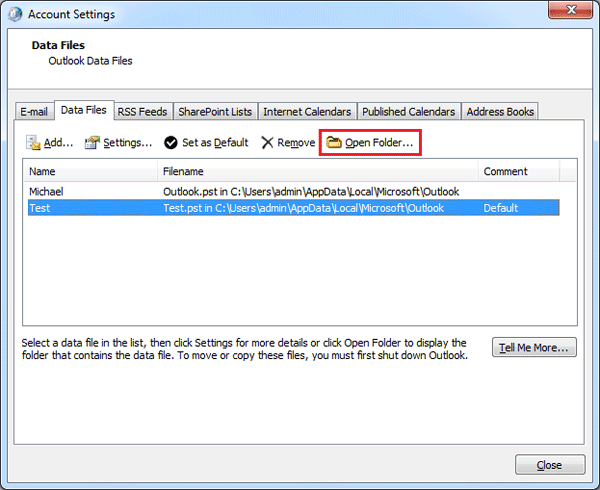Click the Filename column header
Image resolution: width=600 pixels, height=490 pixels.
318,171
